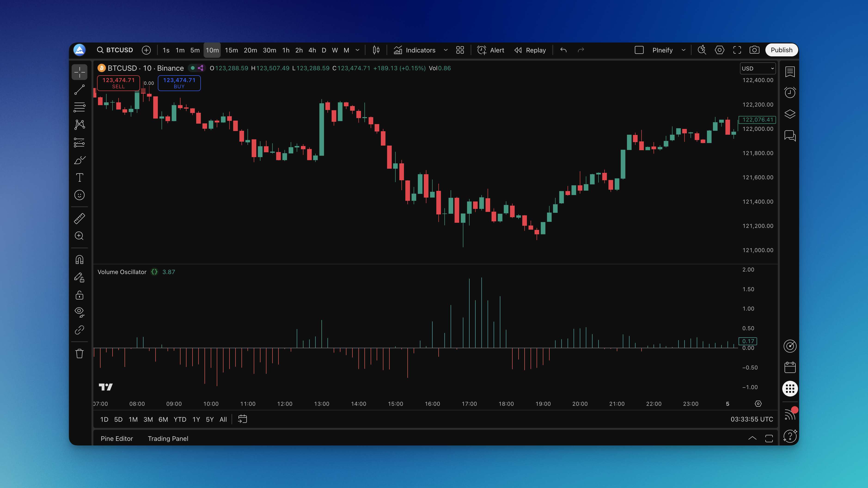Toggle magnet mode on
Image resolution: width=868 pixels, height=488 pixels.
click(x=79, y=260)
